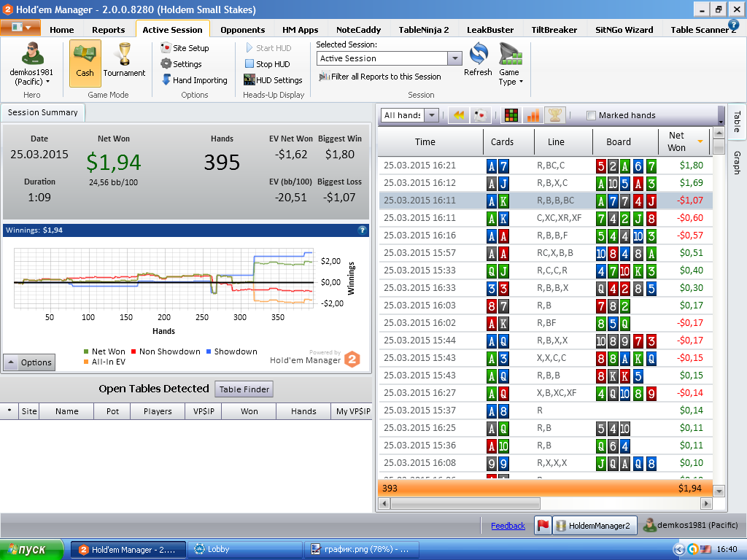Open the help question mark icon in ribbon

coord(733,25)
